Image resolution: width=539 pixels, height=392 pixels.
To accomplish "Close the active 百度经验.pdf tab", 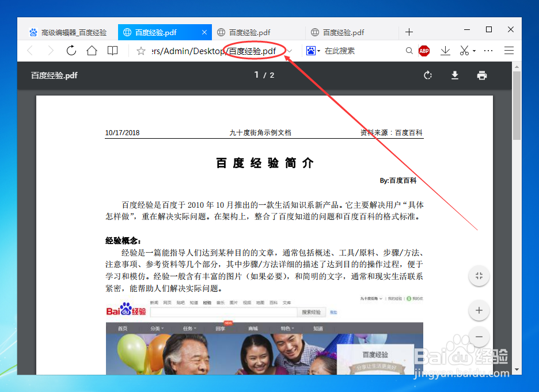I will (204, 32).
